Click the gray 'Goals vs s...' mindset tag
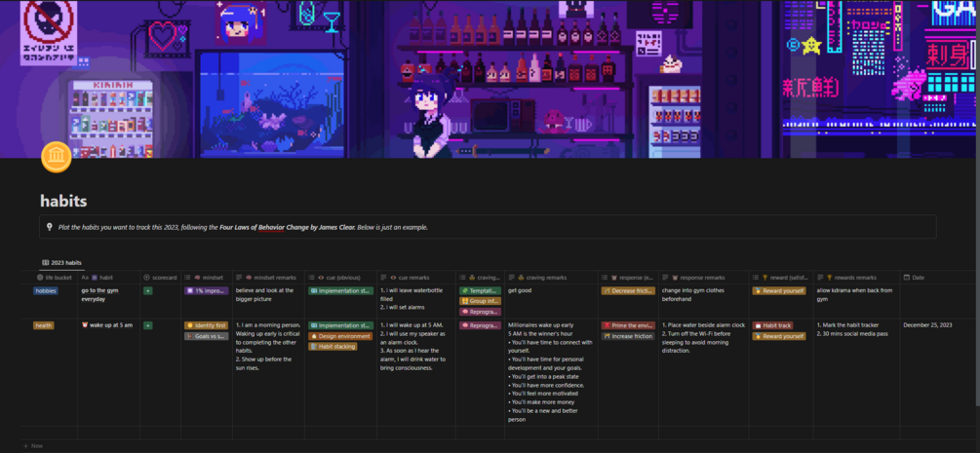Viewport: 980px width, 453px height. point(207,336)
